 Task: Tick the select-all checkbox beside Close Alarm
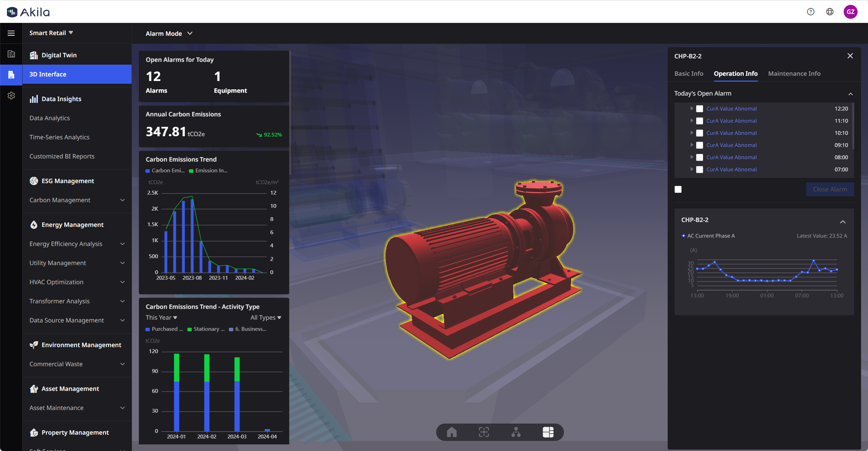coord(678,189)
